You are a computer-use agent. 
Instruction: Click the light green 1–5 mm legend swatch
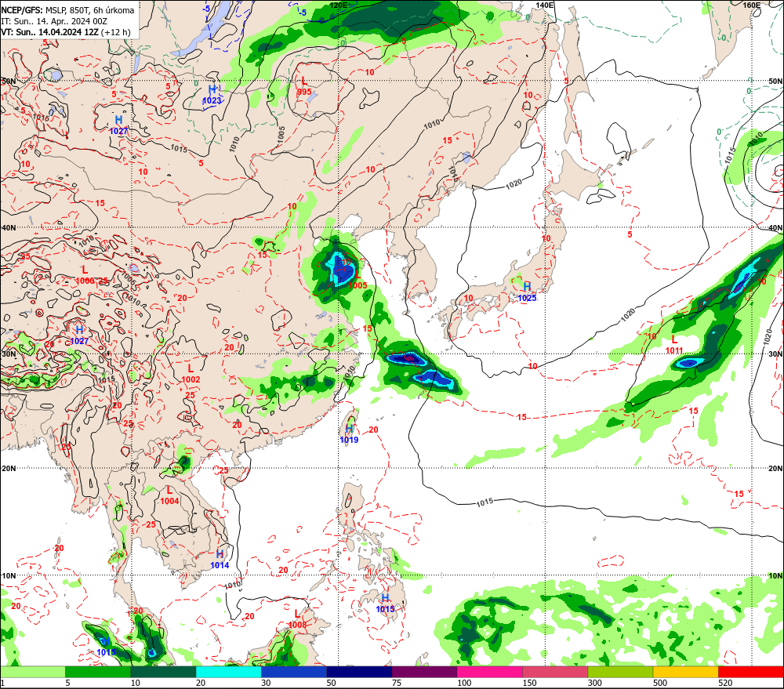32,672
